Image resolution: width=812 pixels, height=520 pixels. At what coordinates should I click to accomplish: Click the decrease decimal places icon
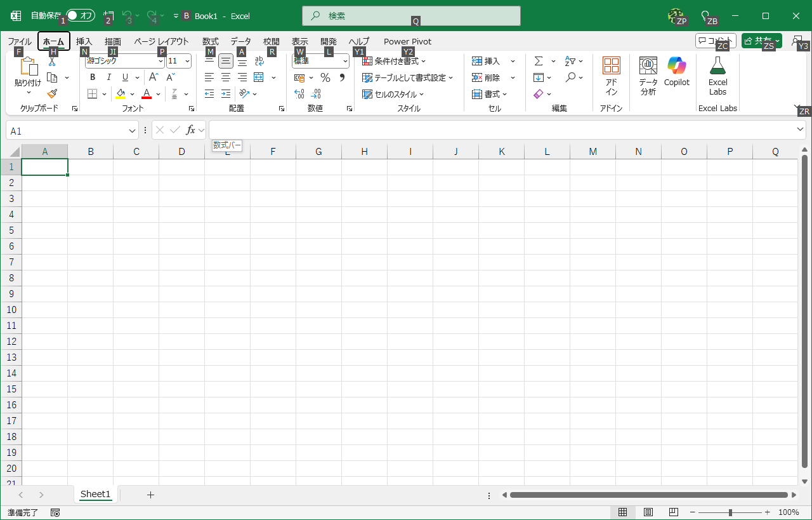tap(316, 94)
